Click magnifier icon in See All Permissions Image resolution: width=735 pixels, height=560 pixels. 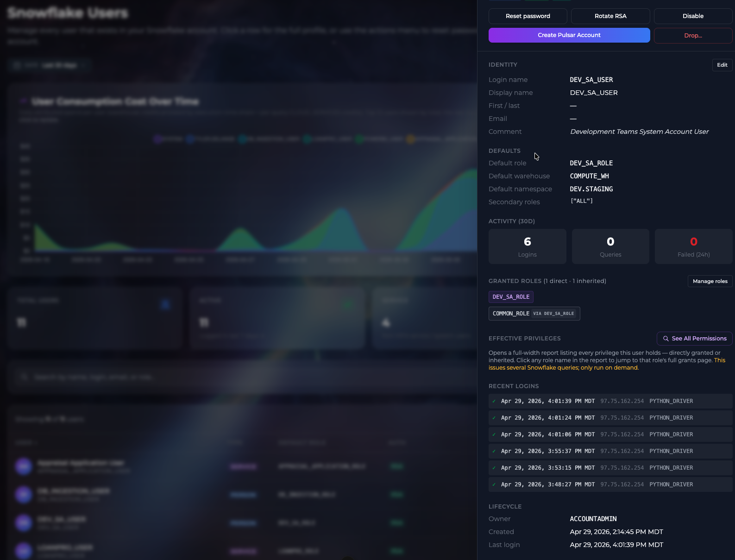(666, 339)
